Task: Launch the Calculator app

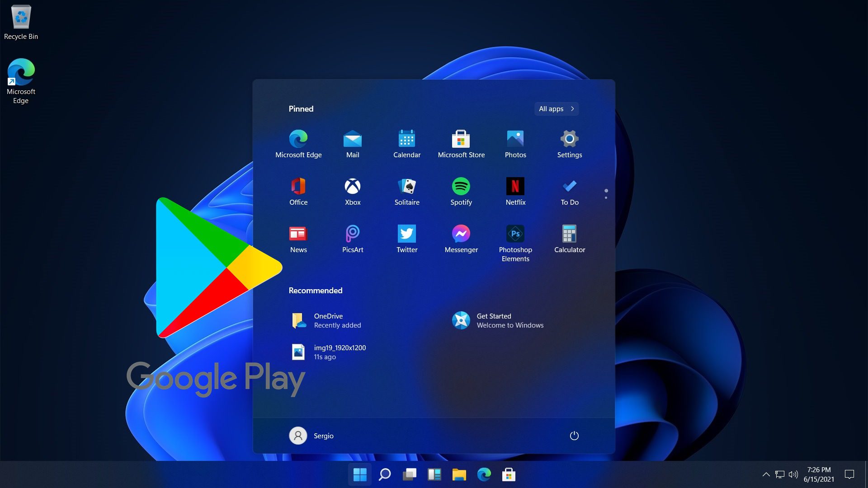Action: (x=570, y=239)
